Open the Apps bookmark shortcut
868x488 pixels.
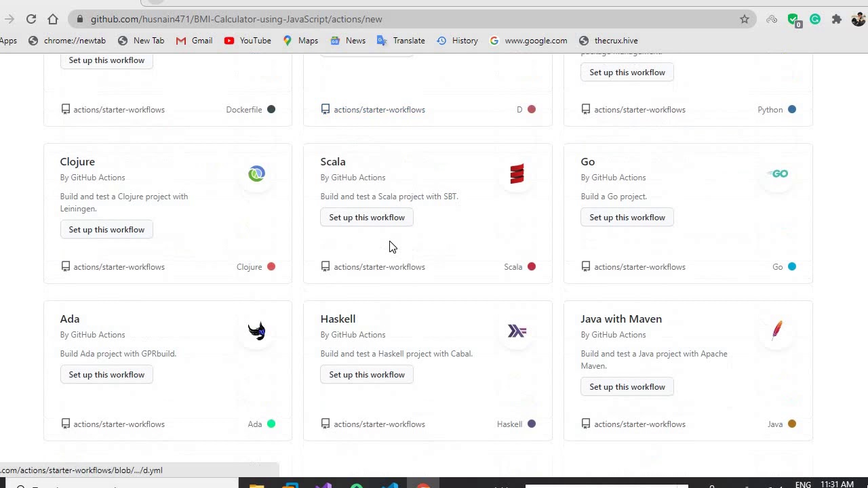click(x=8, y=41)
